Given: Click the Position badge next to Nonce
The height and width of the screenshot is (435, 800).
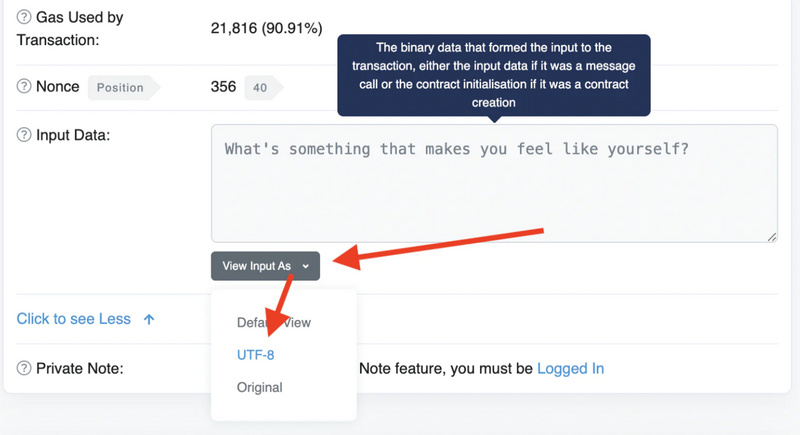Looking at the screenshot, I should (x=120, y=88).
